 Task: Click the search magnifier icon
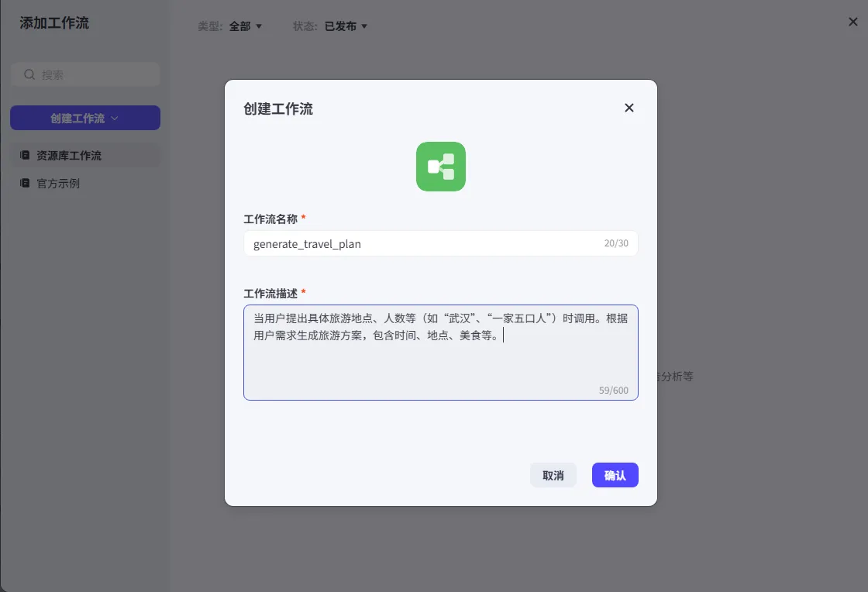coord(29,74)
